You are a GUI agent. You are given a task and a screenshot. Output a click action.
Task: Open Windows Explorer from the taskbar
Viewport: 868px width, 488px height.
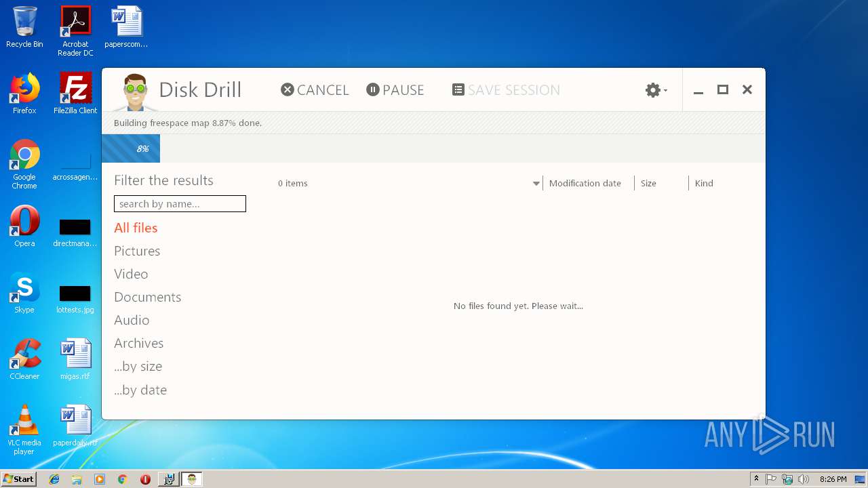coord(77,479)
